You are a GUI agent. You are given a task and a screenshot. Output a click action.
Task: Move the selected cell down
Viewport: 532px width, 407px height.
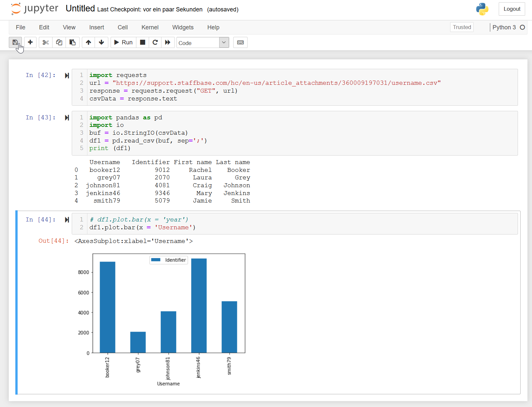click(x=101, y=42)
